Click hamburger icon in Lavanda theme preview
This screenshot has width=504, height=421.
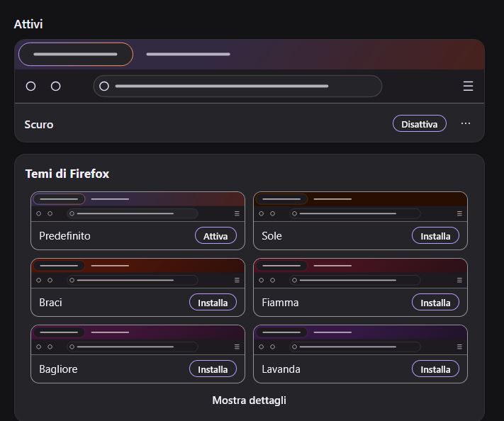pyautogui.click(x=459, y=347)
